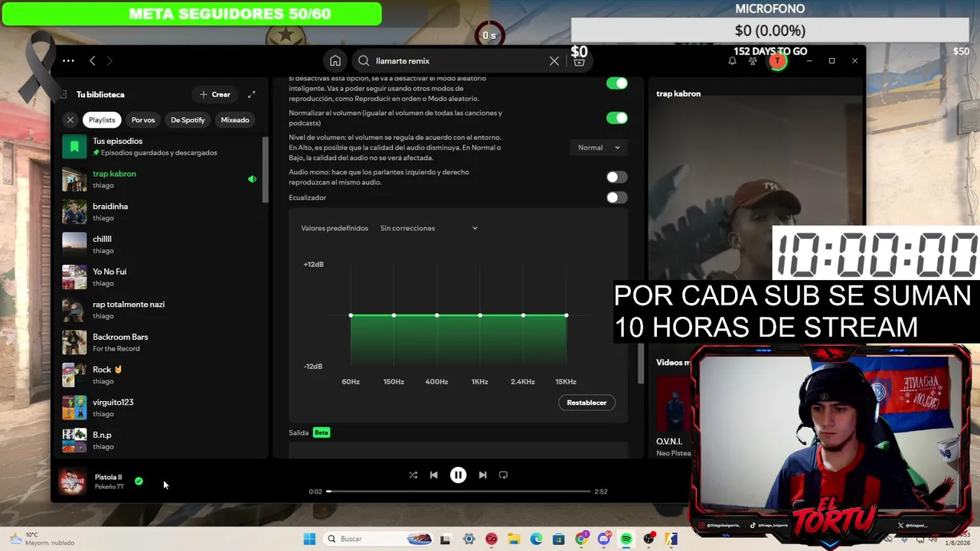This screenshot has width=980, height=551.
Task: Toggle shuffle mode
Action: click(413, 475)
